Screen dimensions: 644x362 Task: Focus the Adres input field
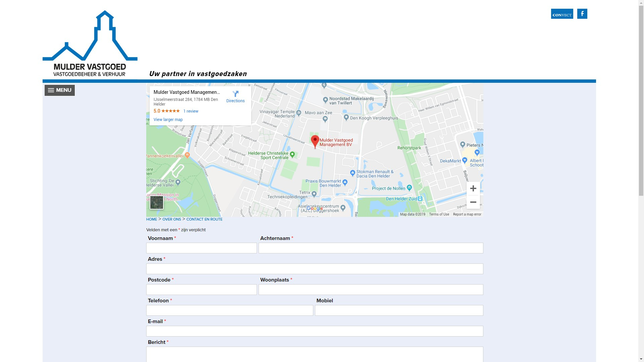point(315,269)
